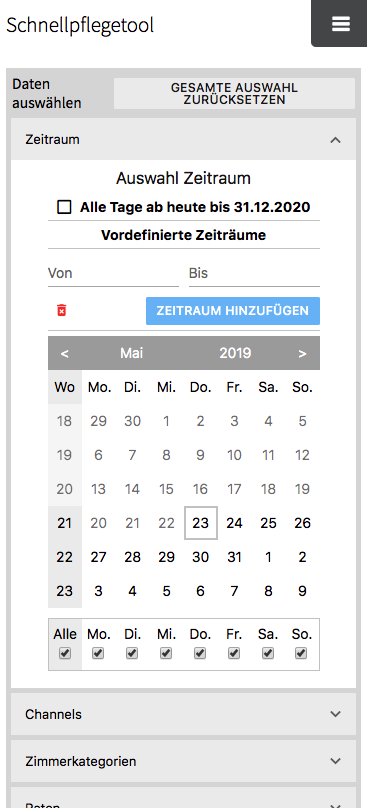Enable Alle Tage ab heute checkbox
Viewport: 367px width, 808px height.
click(64, 207)
